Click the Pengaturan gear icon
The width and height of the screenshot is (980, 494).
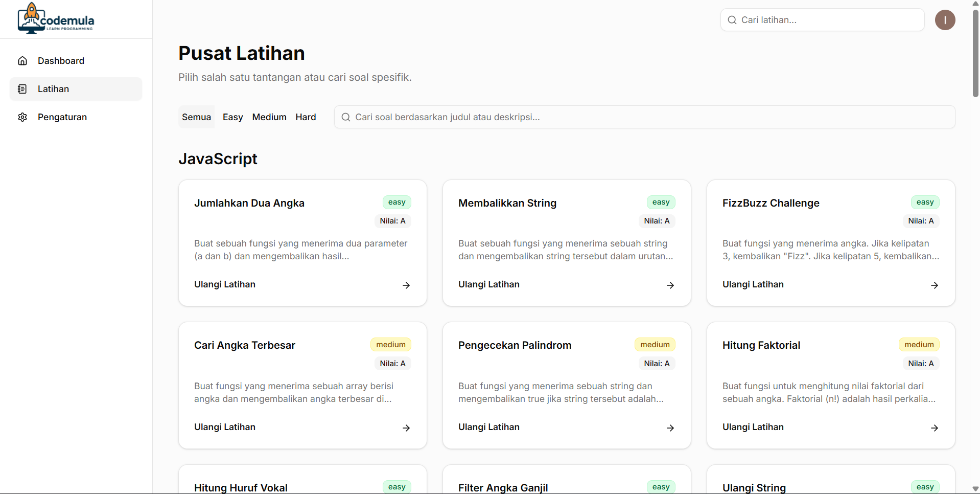[x=22, y=117]
